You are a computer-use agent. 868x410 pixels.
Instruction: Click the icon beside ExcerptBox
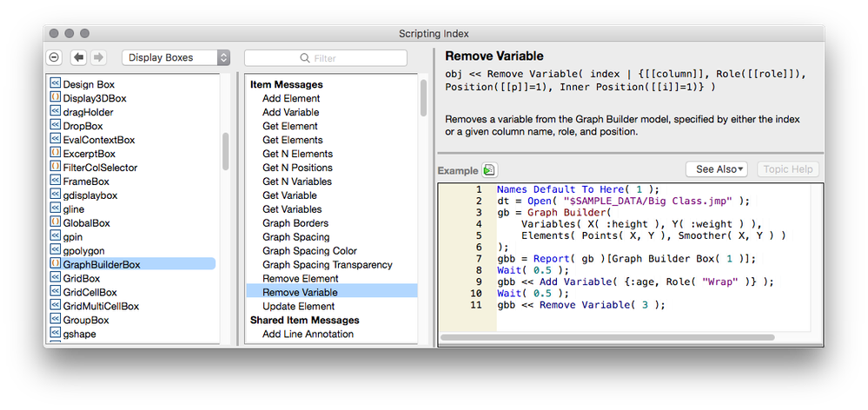[x=55, y=154]
